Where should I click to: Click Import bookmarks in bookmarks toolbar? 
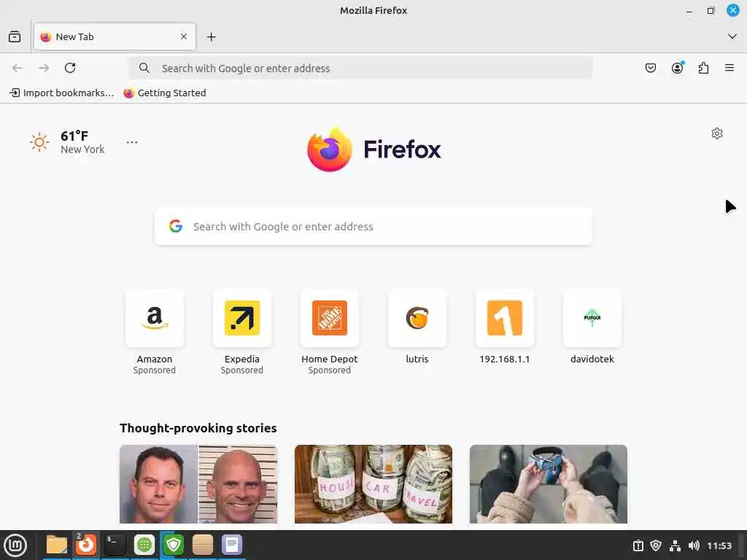click(x=62, y=93)
